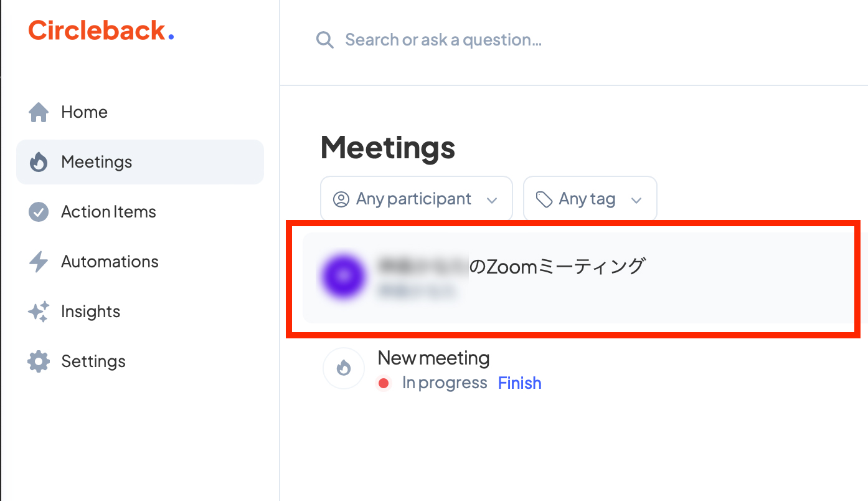Click the Home house icon
The height and width of the screenshot is (501, 868).
(x=39, y=112)
